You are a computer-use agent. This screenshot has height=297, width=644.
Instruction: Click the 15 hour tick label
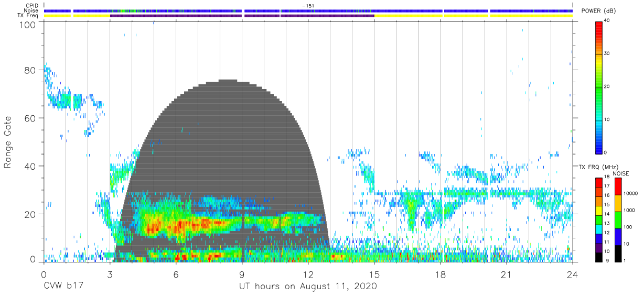click(x=374, y=274)
